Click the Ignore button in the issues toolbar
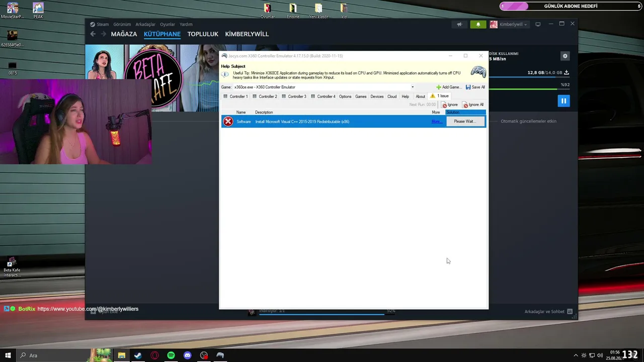Image resolution: width=644 pixels, height=362 pixels. [449, 105]
